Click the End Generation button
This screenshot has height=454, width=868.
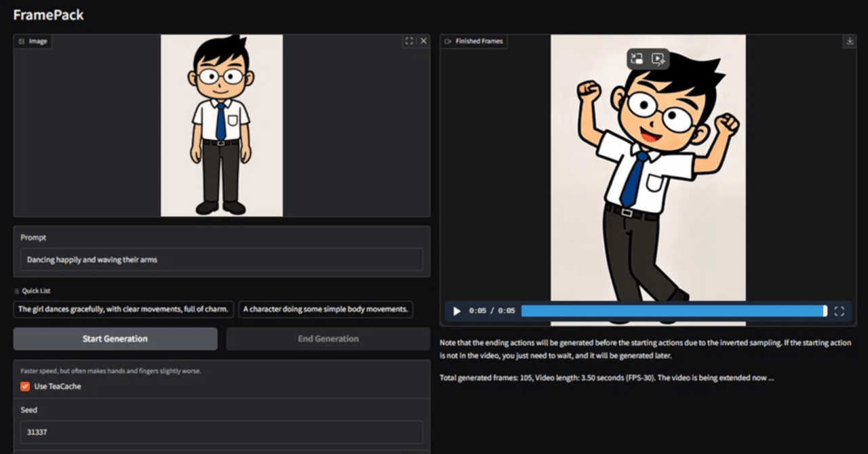click(x=328, y=339)
